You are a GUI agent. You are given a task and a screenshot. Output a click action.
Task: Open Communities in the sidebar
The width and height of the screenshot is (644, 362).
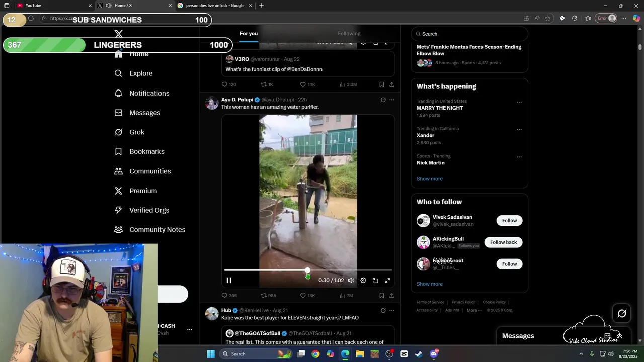(142, 171)
